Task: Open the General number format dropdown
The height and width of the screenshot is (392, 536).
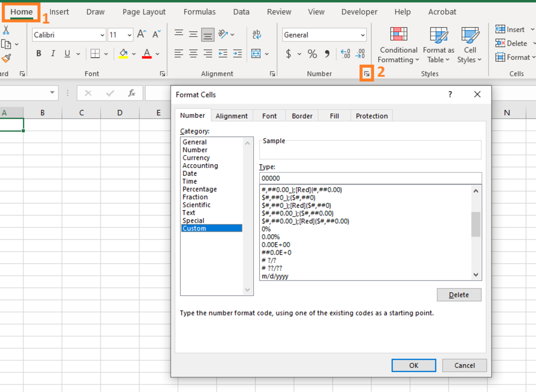Action: (362, 35)
